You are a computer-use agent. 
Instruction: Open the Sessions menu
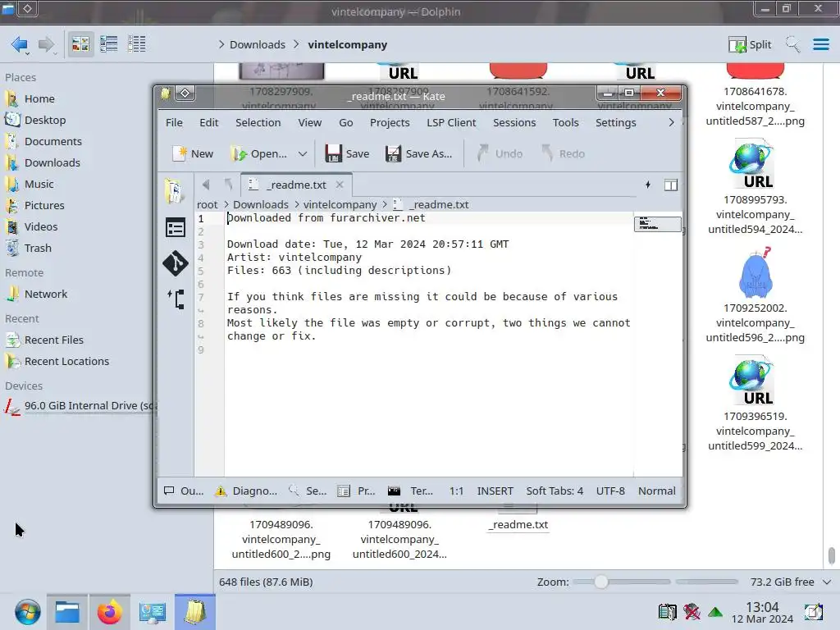(514, 123)
